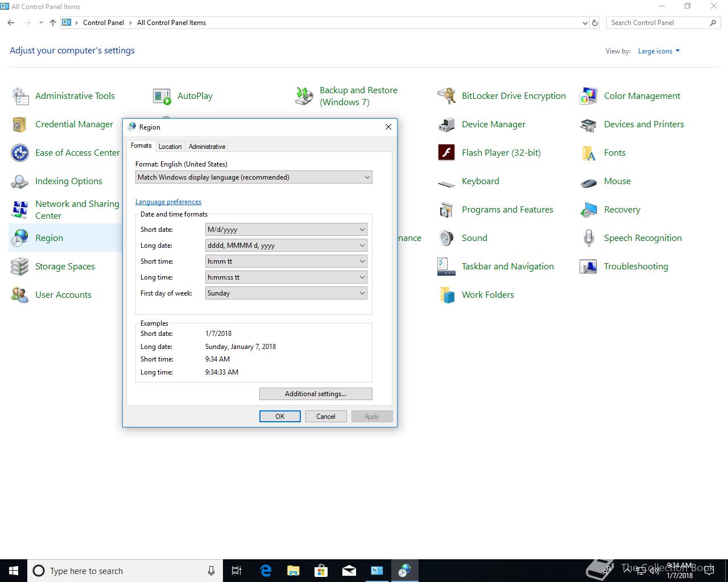This screenshot has width=728, height=582.
Task: Open Flash Player (32-bit) icon
Action: 446,153
